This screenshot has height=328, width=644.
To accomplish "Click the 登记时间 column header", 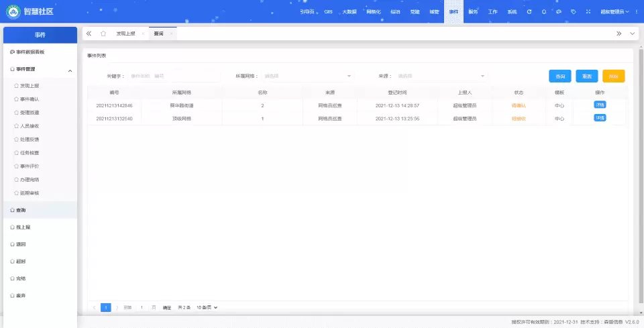I will (x=397, y=93).
